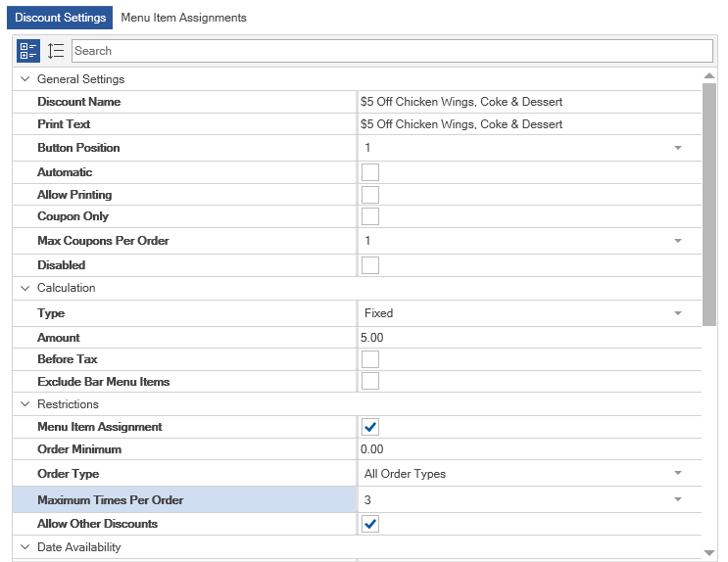Click the categorized view icon

pyautogui.click(x=28, y=51)
